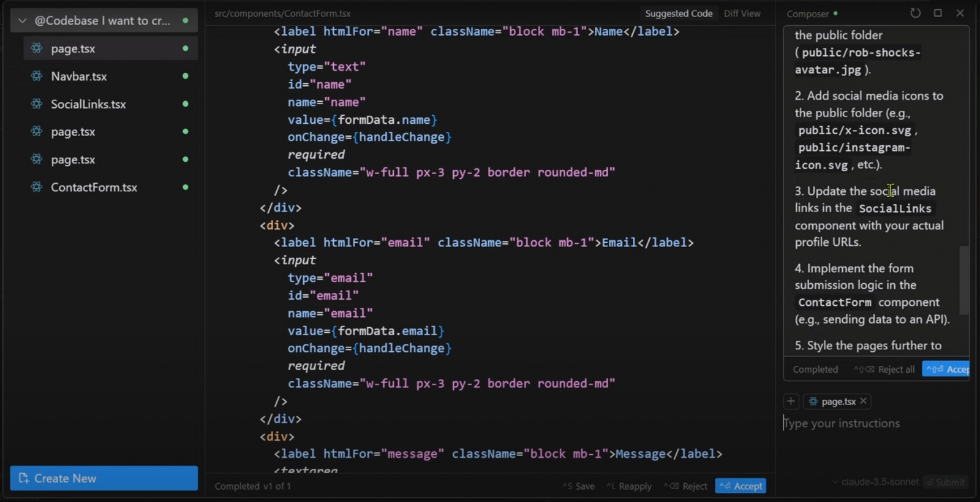The width and height of the screenshot is (980, 502).
Task: Open Composer history with the clock-arrow icon
Action: point(915,13)
